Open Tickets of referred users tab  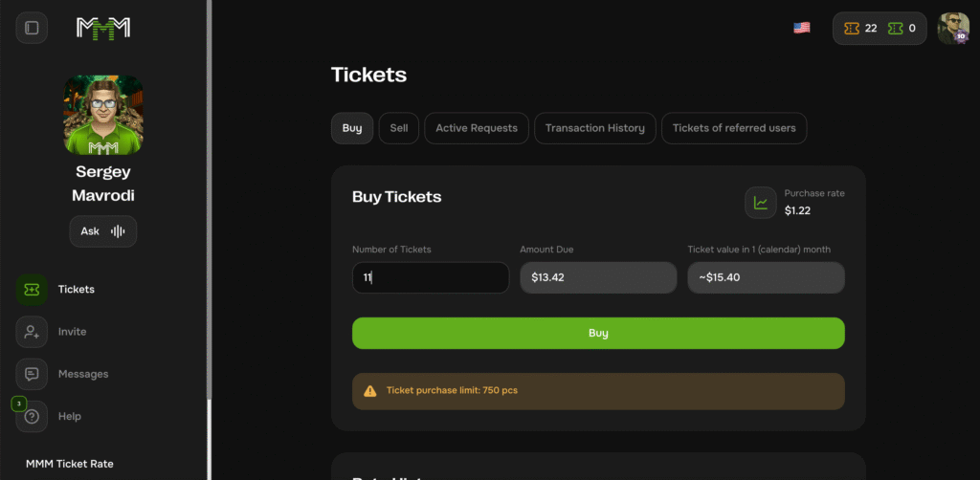(x=734, y=128)
